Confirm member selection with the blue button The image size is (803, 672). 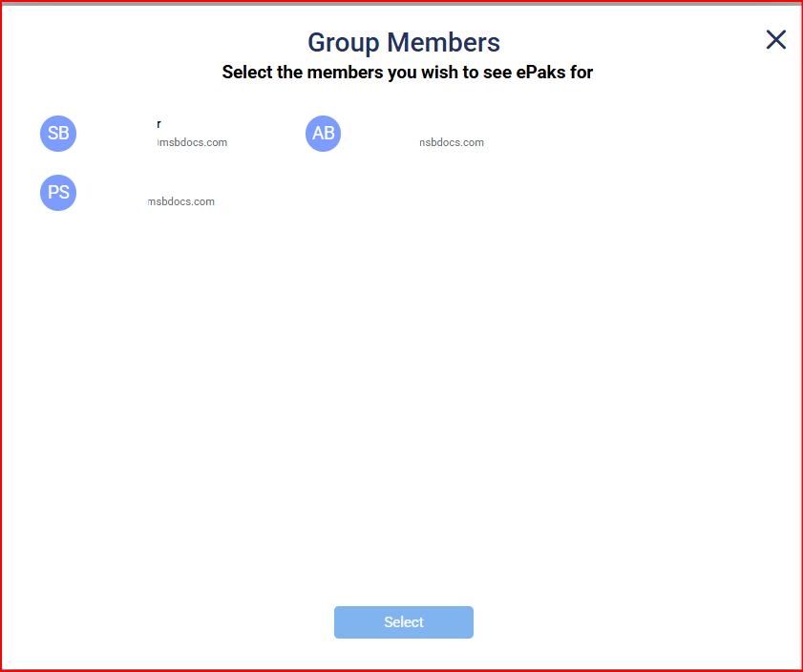click(x=403, y=622)
